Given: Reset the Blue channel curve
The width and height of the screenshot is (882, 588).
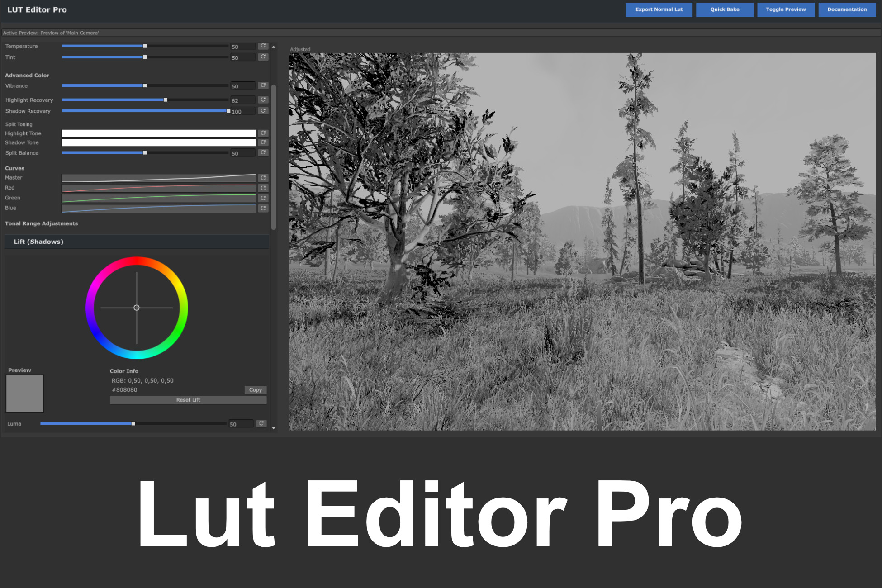Looking at the screenshot, I should [x=263, y=208].
